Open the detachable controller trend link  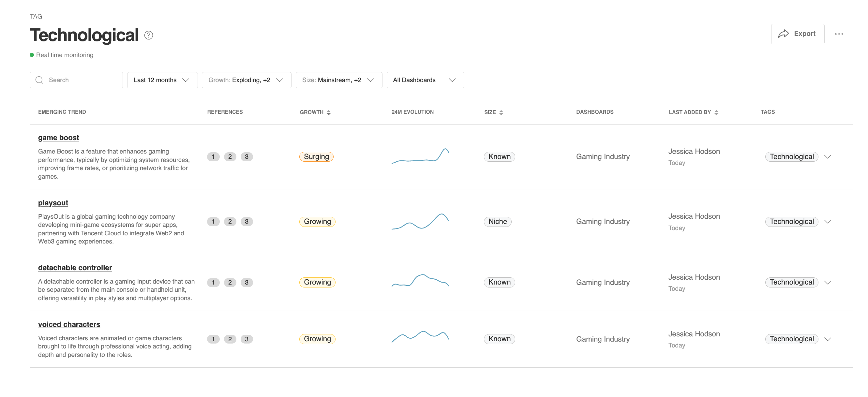(75, 268)
